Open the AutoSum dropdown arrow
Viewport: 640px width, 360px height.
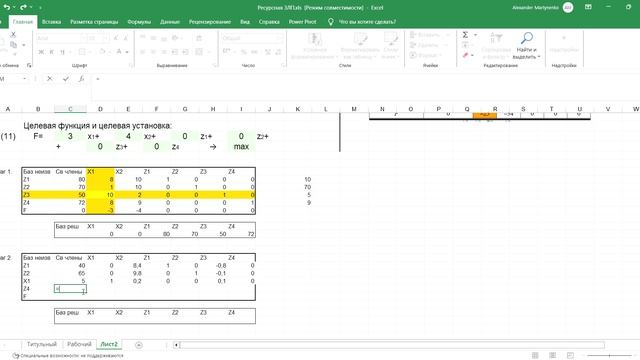(x=475, y=35)
